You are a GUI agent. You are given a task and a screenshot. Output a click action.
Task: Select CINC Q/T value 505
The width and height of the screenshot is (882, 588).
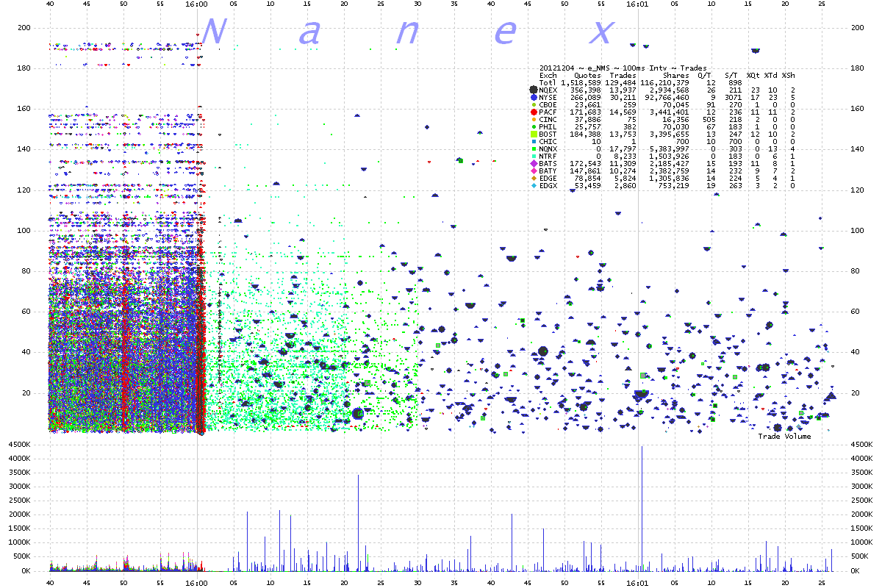[x=710, y=120]
